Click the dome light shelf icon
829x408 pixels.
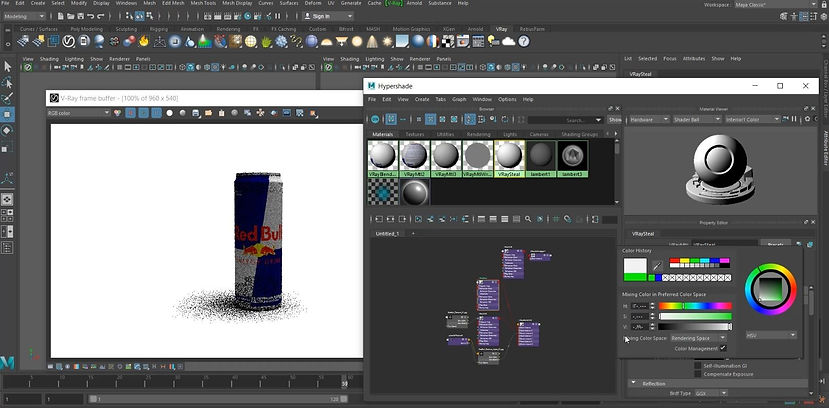(x=327, y=42)
